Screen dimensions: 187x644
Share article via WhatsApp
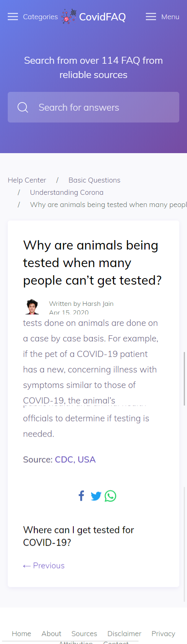click(x=110, y=496)
